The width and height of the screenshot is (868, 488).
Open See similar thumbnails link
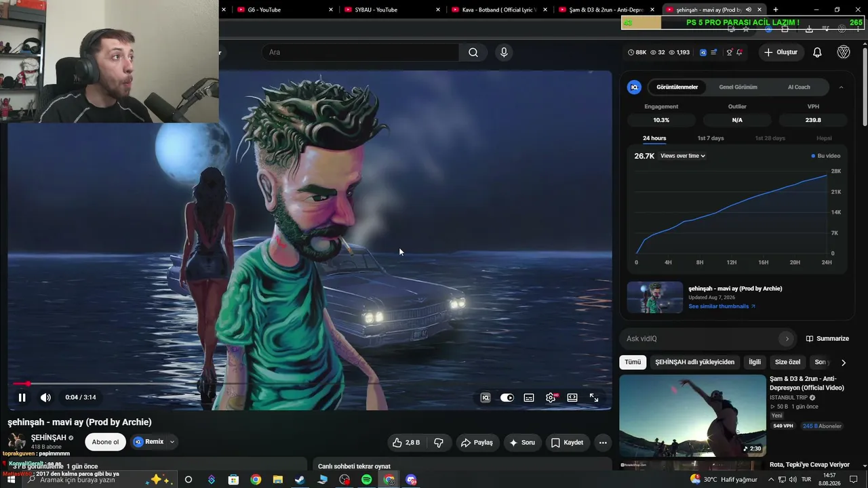click(722, 306)
